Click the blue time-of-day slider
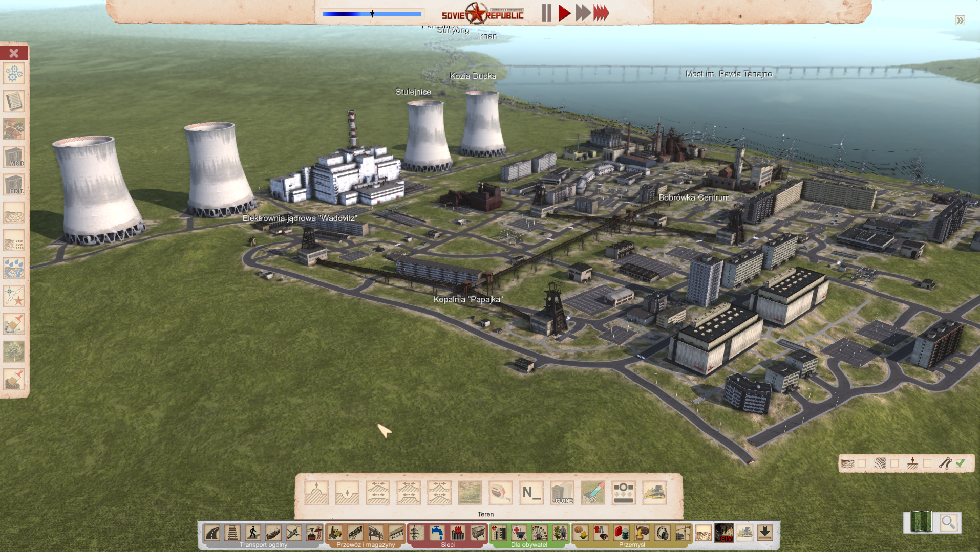This screenshot has width=980, height=552. (x=372, y=14)
